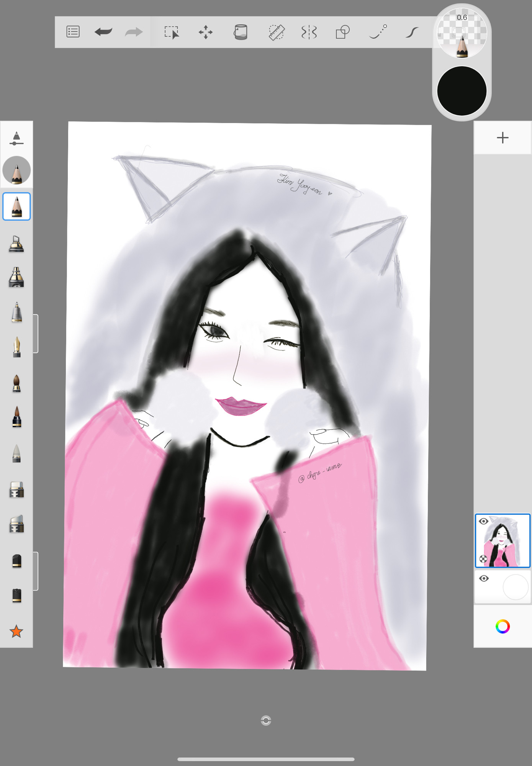This screenshot has width=532, height=766.
Task: Toggle visibility of the background layer
Action: tap(484, 578)
